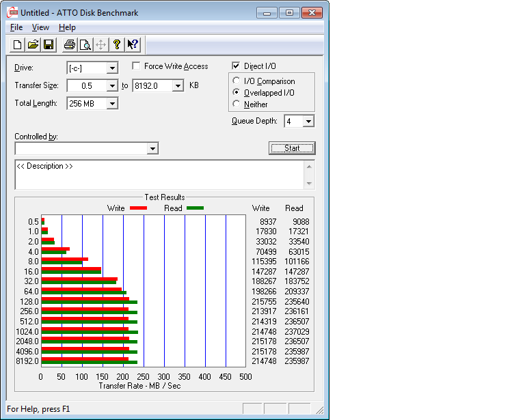This screenshot has height=420, width=525.
Task: Open the View menu
Action: pyautogui.click(x=40, y=27)
